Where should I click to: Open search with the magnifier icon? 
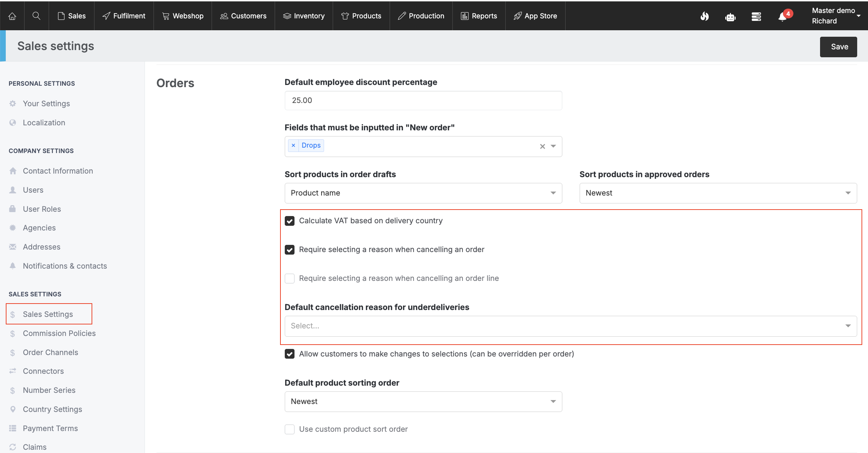tap(36, 16)
